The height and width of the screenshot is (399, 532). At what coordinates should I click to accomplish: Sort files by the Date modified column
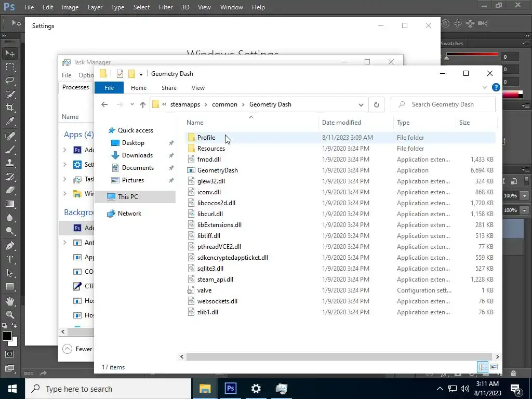[x=341, y=123]
